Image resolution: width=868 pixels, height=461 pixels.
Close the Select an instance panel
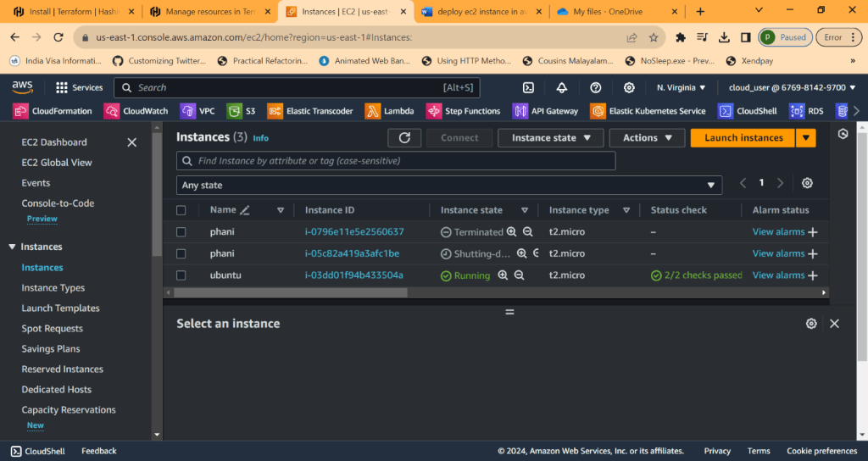[x=834, y=324]
